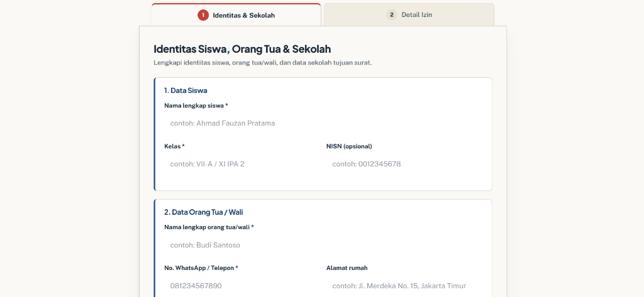Click the No. WhatsApp / Telepon * label

201,268
